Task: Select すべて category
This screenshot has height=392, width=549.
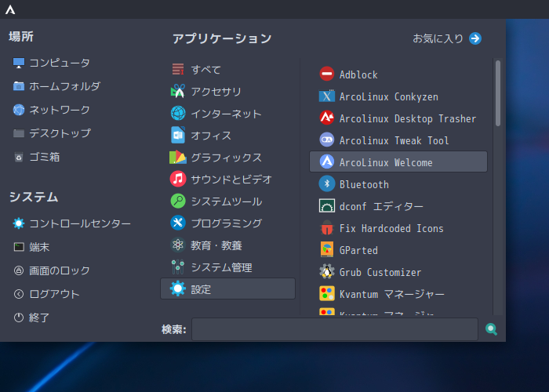Action: 227,69
